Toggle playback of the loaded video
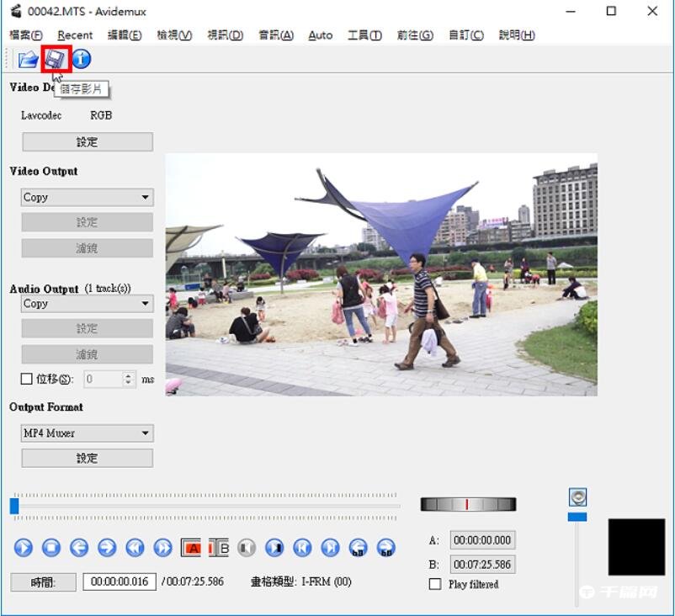The width and height of the screenshot is (675, 616). point(24,548)
